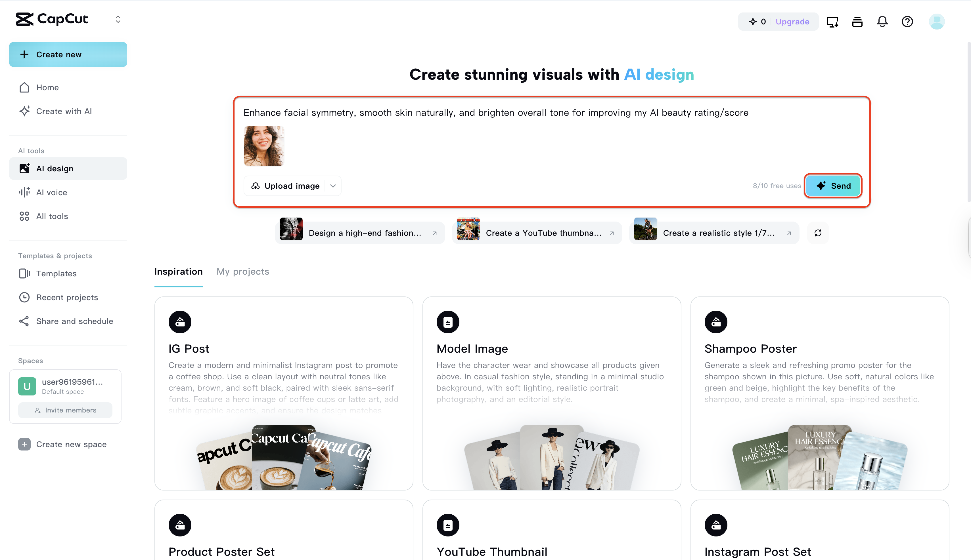Click the notification bell icon
The width and height of the screenshot is (971, 560).
point(882,22)
